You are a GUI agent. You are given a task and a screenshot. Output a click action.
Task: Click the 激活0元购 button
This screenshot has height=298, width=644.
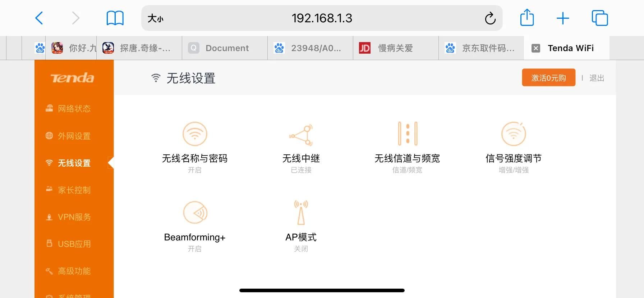pos(548,77)
